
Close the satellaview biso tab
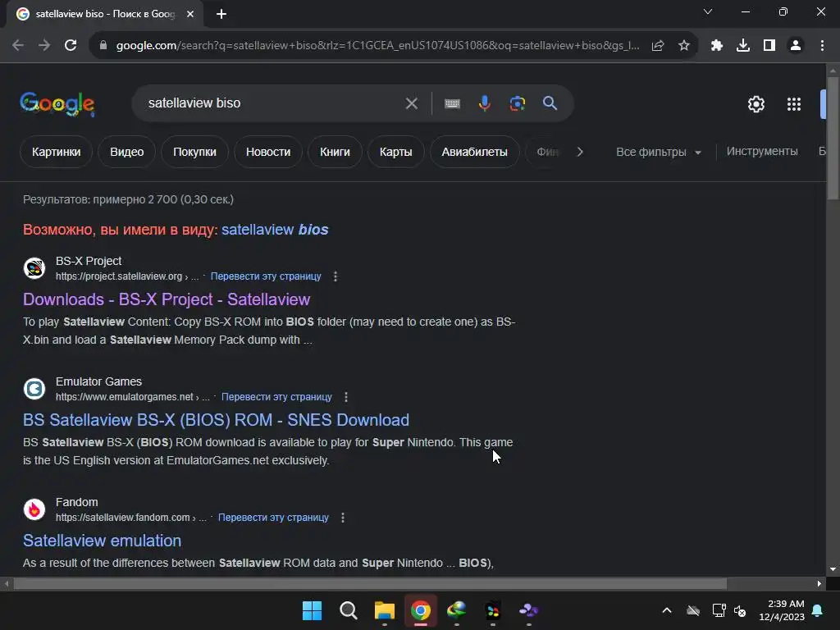190,14
